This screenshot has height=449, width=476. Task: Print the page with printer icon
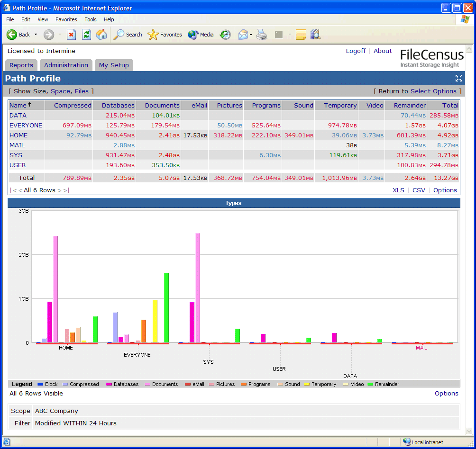[x=262, y=35]
